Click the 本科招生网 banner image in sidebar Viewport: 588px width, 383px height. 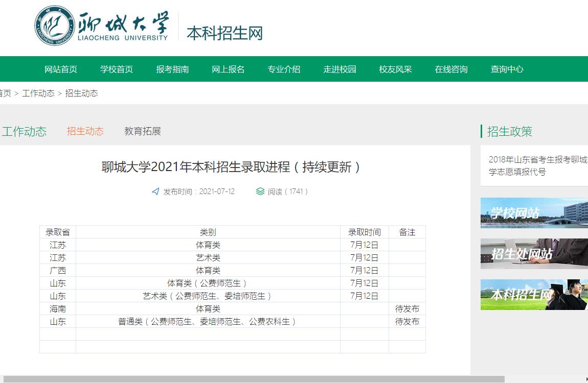(534, 295)
